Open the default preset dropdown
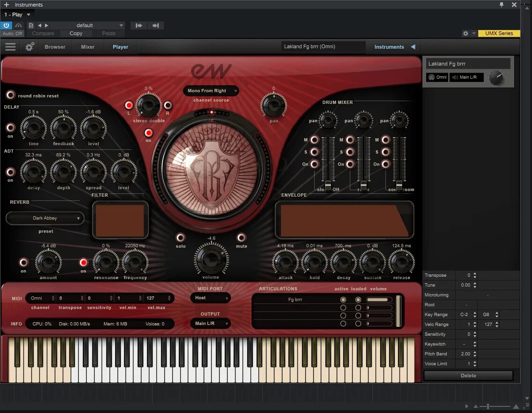 [88, 25]
